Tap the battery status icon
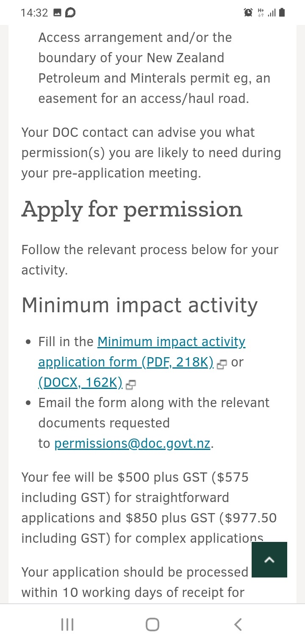 coord(282,13)
